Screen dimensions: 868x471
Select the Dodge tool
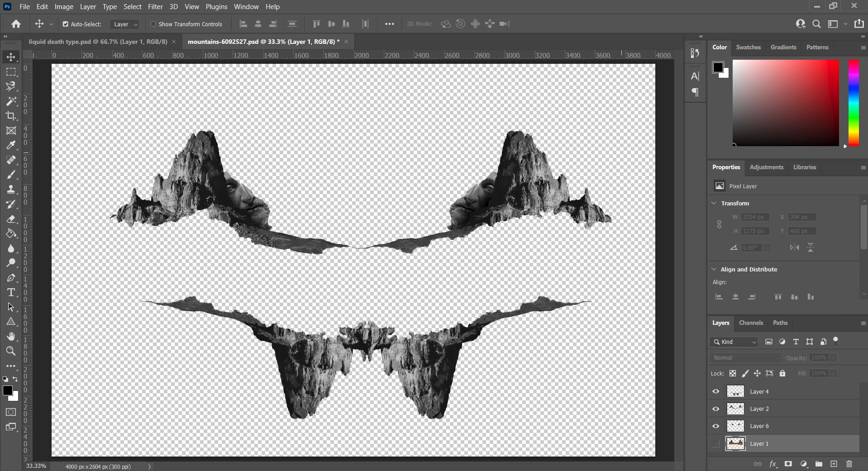click(x=11, y=263)
